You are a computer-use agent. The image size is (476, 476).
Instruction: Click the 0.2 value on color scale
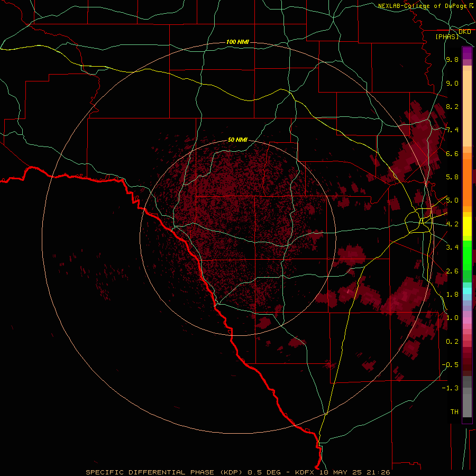[452, 342]
